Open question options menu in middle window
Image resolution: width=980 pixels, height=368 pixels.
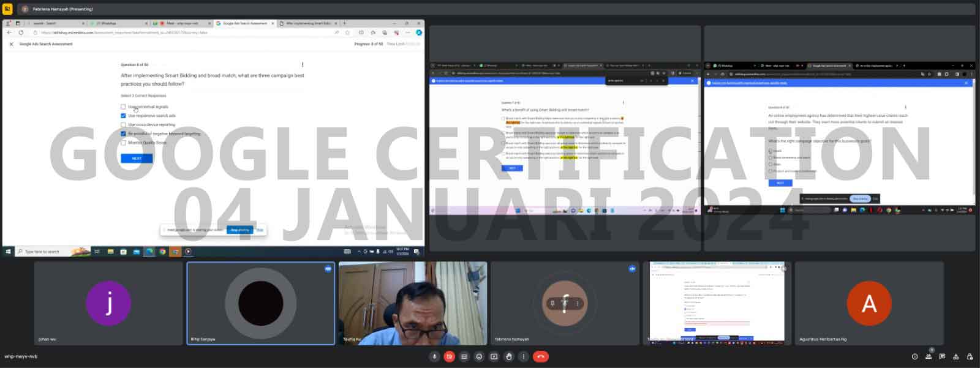[x=624, y=102]
